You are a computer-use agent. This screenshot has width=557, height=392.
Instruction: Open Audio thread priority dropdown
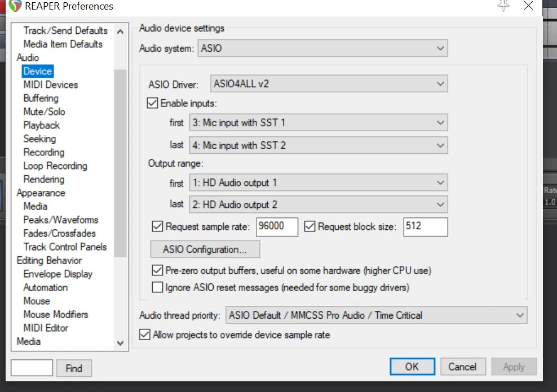point(375,315)
